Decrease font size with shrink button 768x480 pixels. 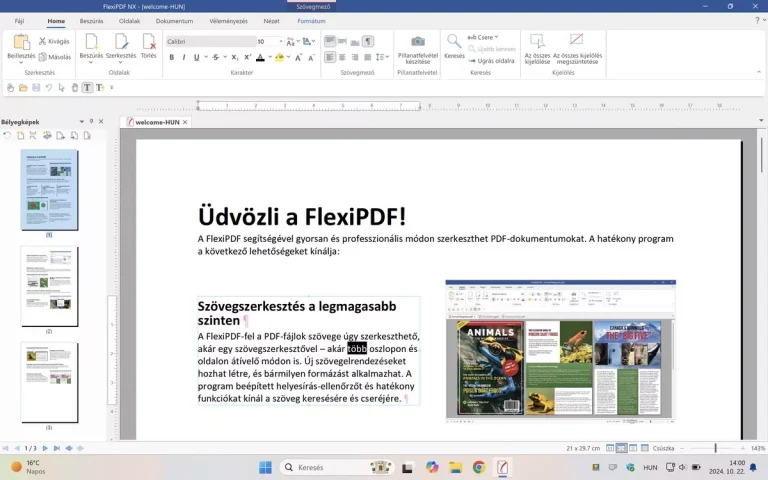point(311,57)
